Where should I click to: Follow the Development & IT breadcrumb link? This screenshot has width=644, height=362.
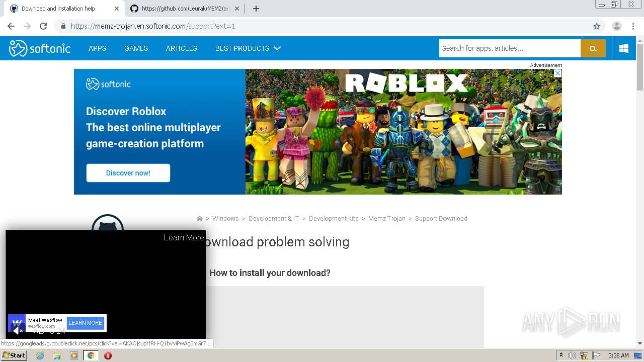tap(274, 219)
